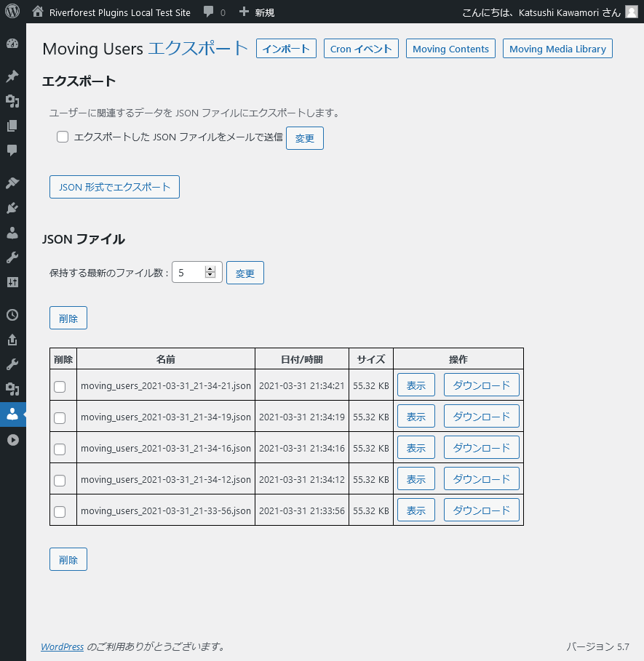Check the box for moving_users_2021-03-31_21-34-21.json
This screenshot has width=644, height=661.
point(60,386)
